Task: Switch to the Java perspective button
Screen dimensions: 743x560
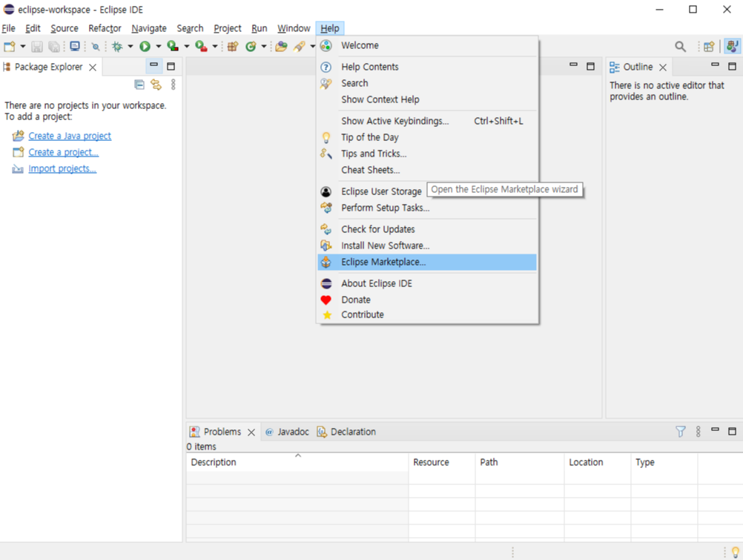Action: (733, 47)
